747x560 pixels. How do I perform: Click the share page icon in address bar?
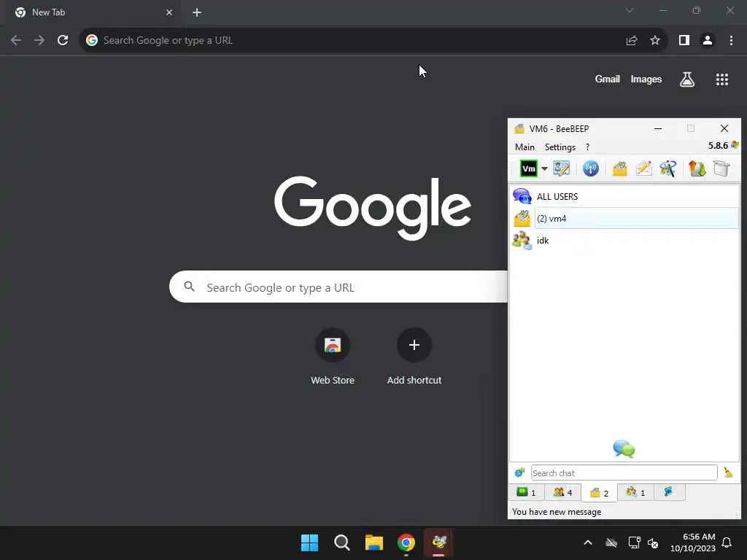pos(632,41)
